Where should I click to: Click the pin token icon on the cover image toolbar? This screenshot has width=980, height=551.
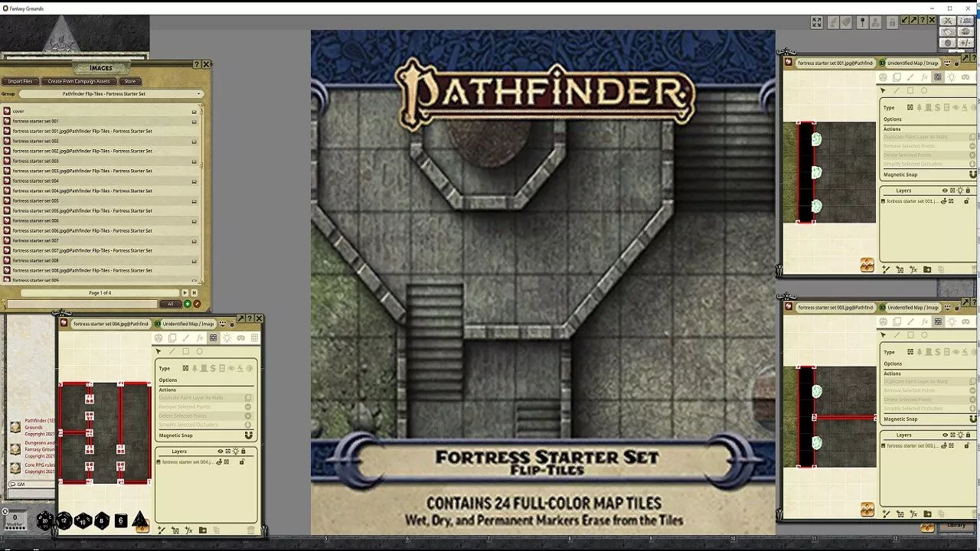coord(862,22)
